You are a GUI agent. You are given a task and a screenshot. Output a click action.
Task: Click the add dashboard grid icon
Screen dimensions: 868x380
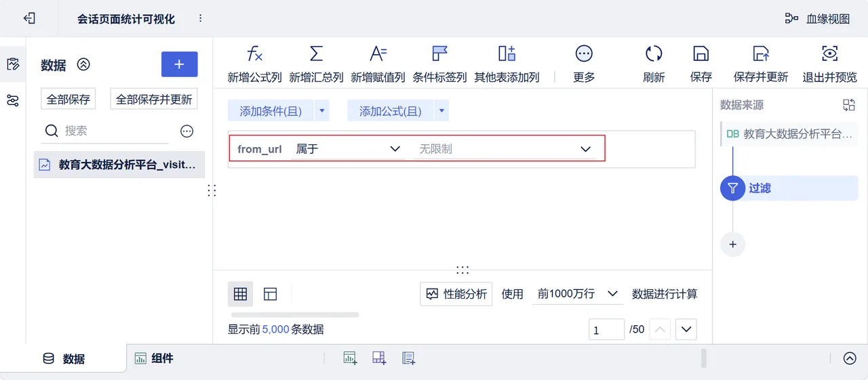[379, 358]
